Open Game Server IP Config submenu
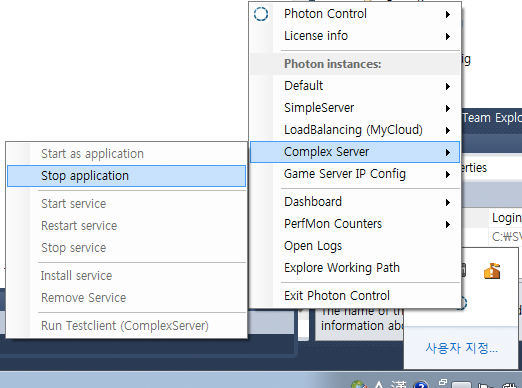This screenshot has height=388, width=522. (355, 174)
